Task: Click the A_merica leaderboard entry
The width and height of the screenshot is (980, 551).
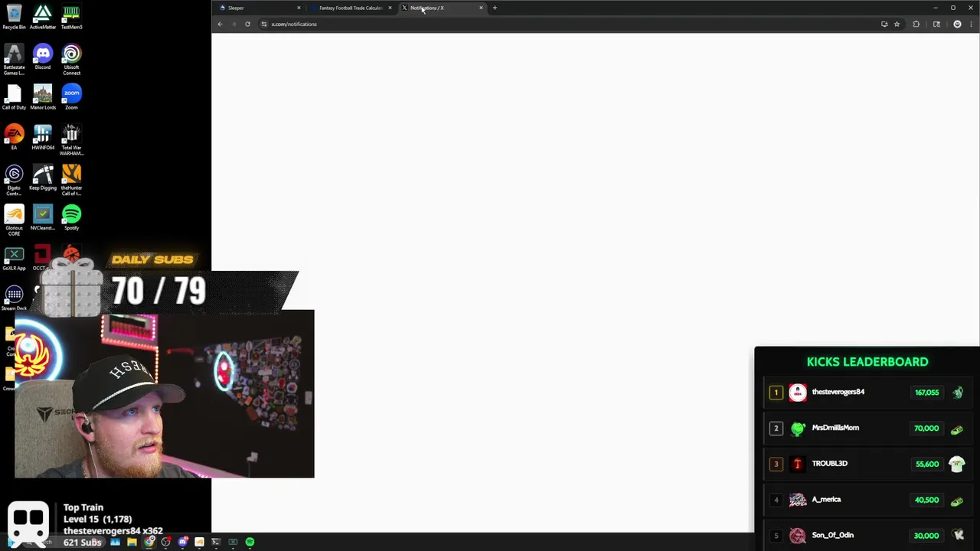Action: [x=867, y=500]
